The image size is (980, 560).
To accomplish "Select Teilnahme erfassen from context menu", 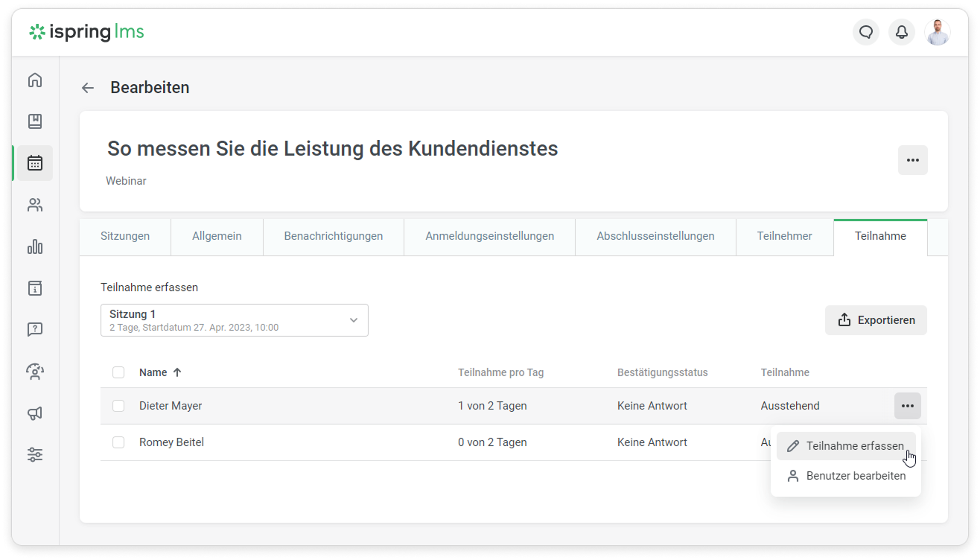I will click(x=846, y=446).
